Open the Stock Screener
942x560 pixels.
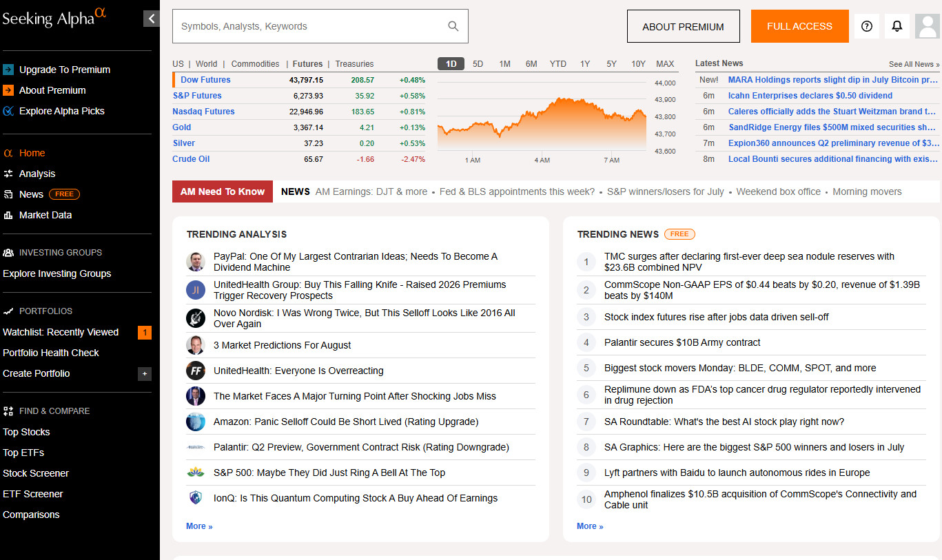coord(36,473)
